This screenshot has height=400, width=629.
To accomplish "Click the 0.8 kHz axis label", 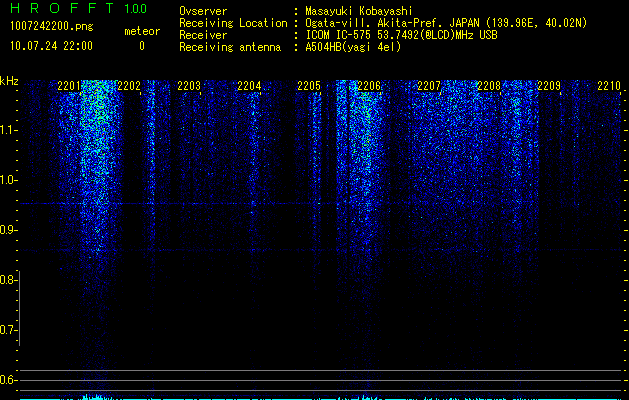I will (x=8, y=280).
